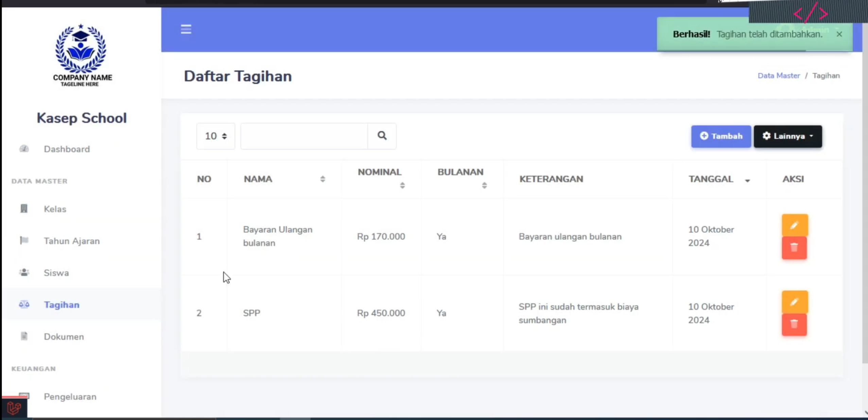This screenshot has width=868, height=420.
Task: Open the Dokumen menu item
Action: pyautogui.click(x=81, y=336)
